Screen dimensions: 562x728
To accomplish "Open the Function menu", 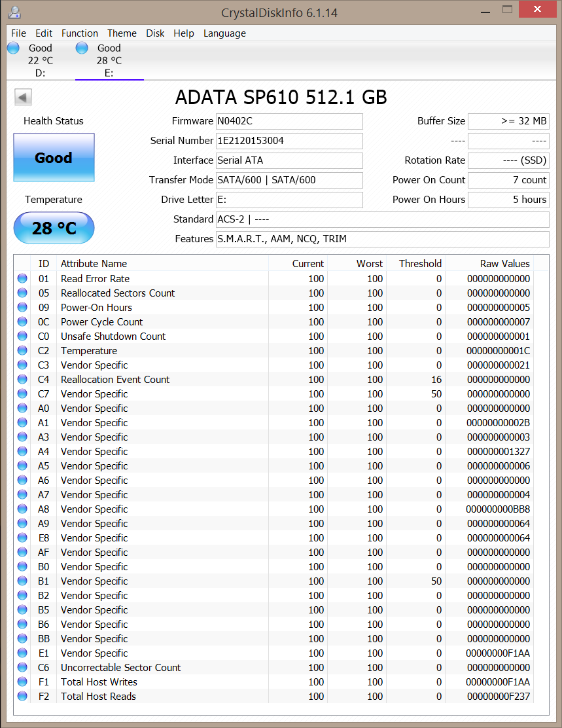I will click(x=80, y=33).
